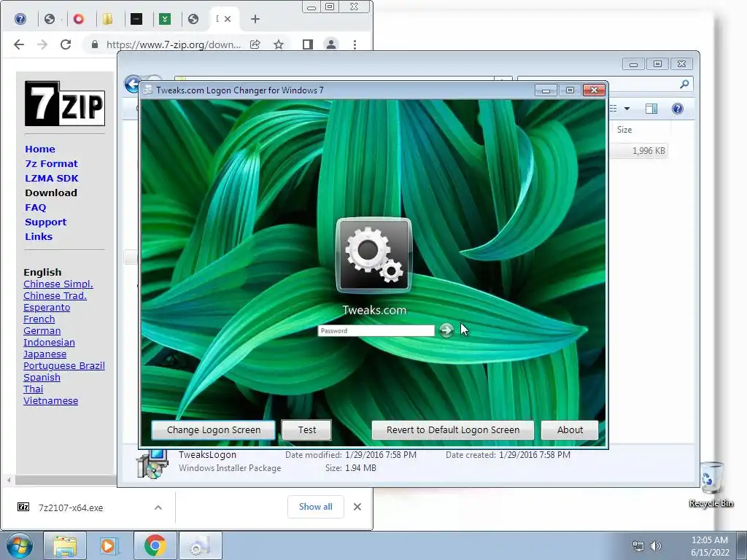Click the share page icon in address bar
747x560 pixels.
(255, 44)
